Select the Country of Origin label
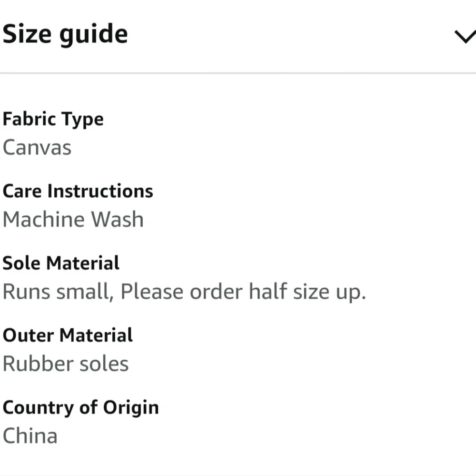Viewport: 476px width, 476px height. click(80, 407)
